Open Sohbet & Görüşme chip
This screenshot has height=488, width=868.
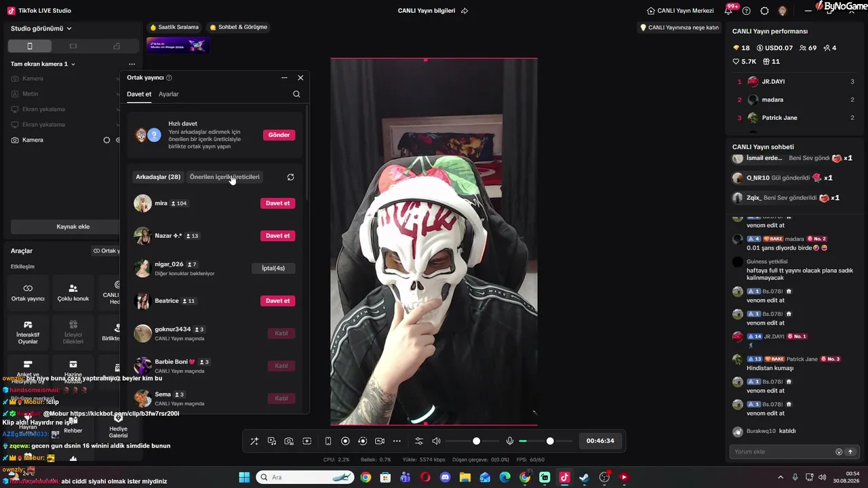point(238,27)
